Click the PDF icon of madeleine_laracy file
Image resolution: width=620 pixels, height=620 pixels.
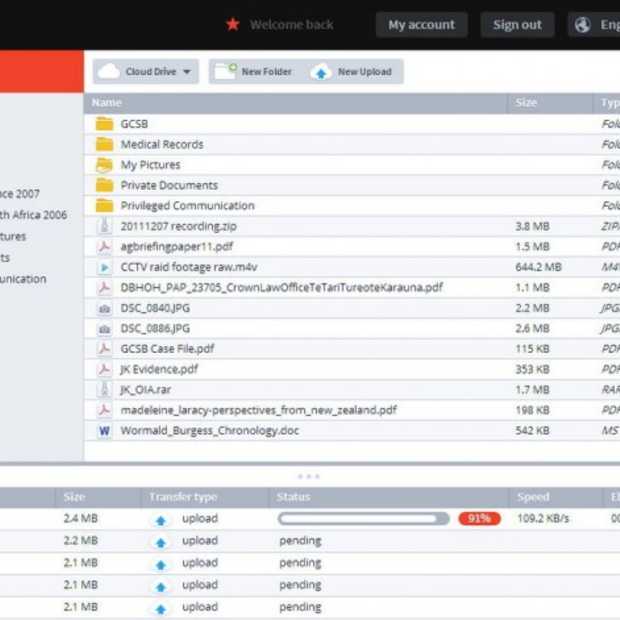[x=105, y=410]
